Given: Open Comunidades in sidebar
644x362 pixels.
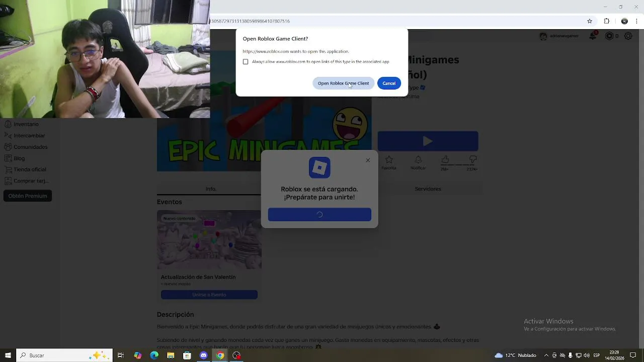Looking at the screenshot, I should click(30, 147).
